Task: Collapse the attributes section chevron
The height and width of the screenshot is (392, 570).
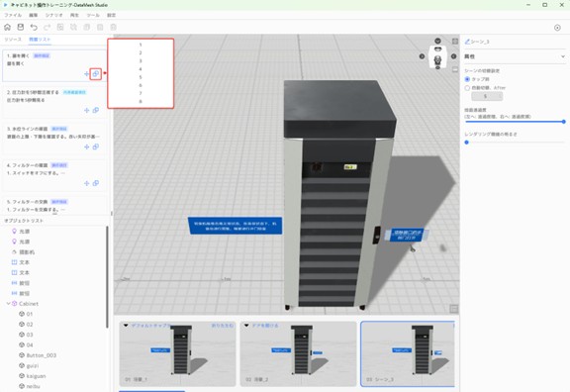Action: click(x=563, y=56)
